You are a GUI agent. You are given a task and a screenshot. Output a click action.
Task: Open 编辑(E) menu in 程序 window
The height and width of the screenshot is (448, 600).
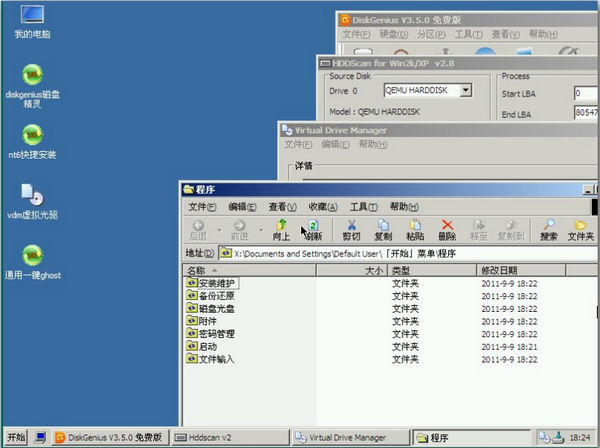click(242, 207)
